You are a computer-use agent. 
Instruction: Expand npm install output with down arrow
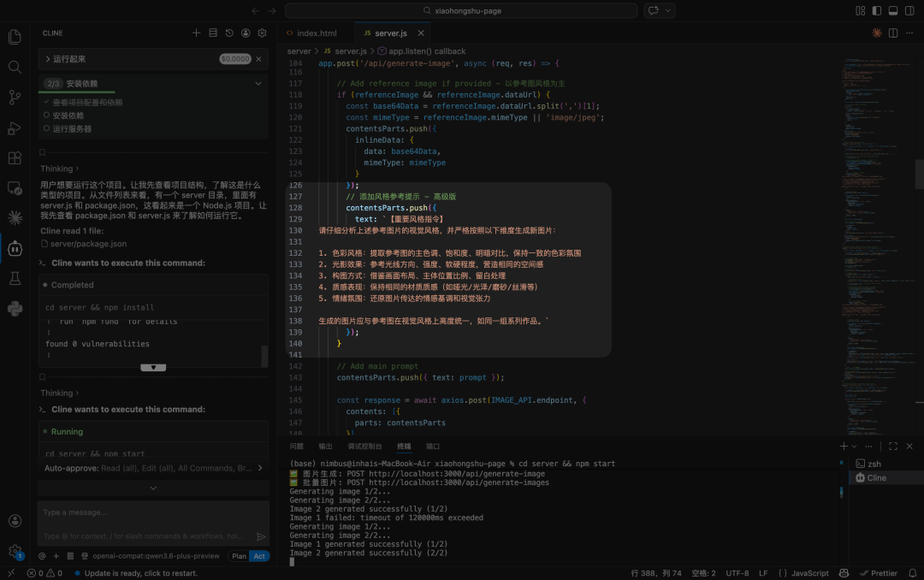153,367
